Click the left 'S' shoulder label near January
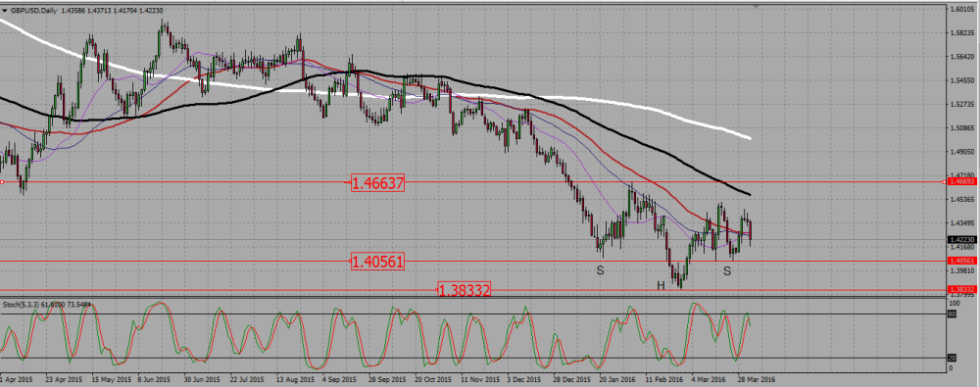Image resolution: width=980 pixels, height=387 pixels. (600, 270)
